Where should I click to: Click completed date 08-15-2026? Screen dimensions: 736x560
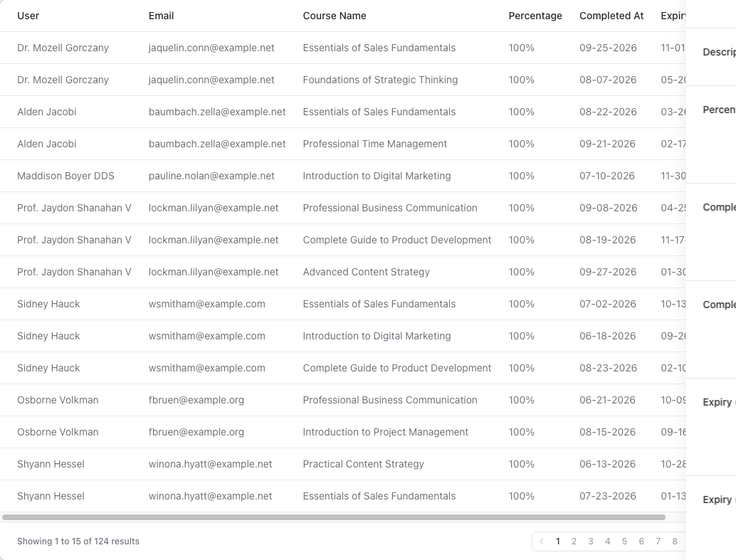pos(607,432)
